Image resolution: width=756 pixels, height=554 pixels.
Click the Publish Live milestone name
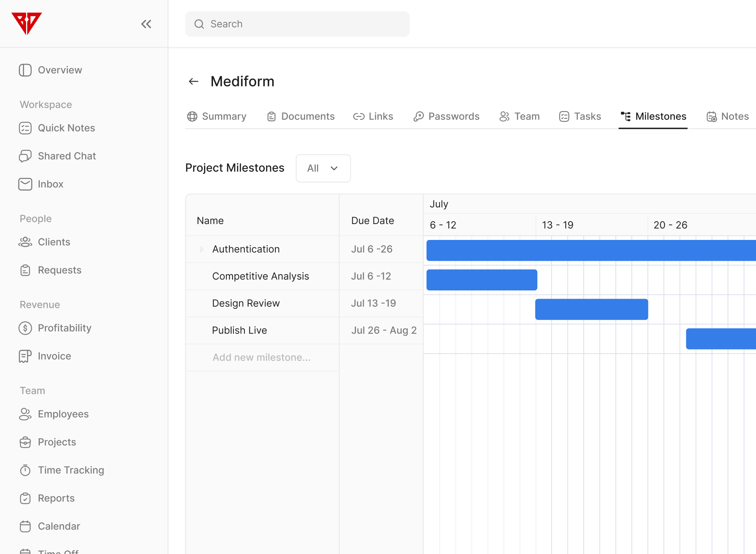click(240, 330)
